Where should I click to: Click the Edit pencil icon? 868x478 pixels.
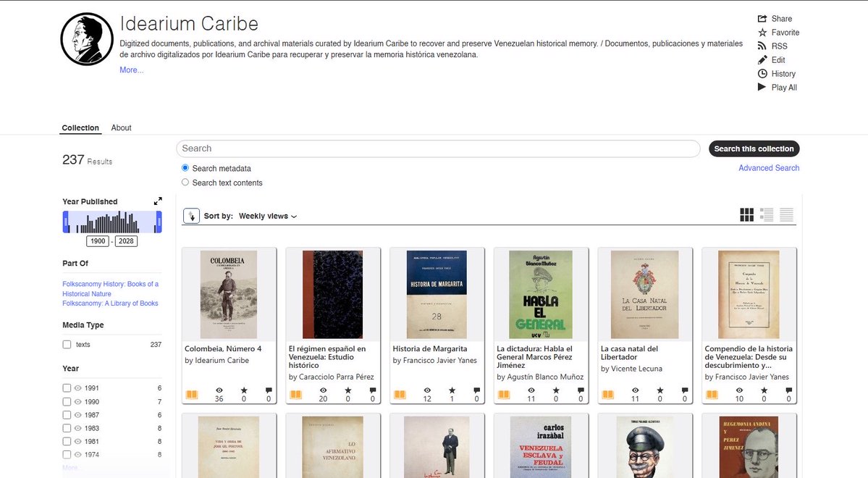762,60
